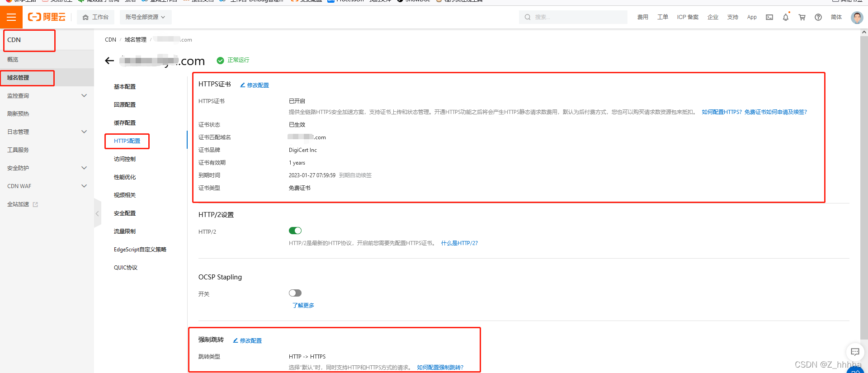868x373 pixels.
Task: Open the 工单 top menu
Action: pyautogui.click(x=663, y=17)
